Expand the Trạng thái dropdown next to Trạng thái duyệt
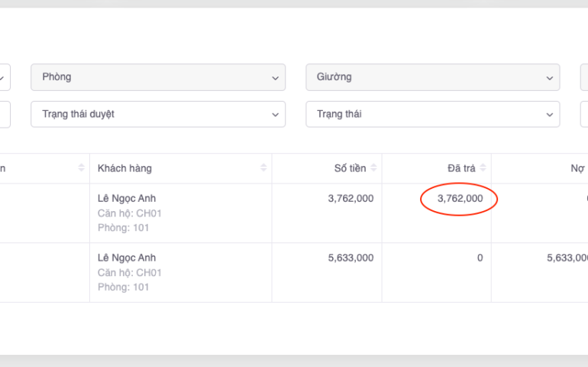The image size is (588, 367). click(x=432, y=114)
